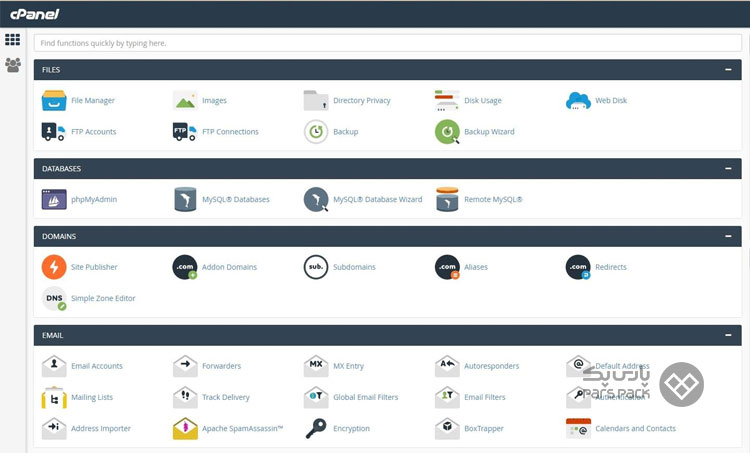The image size is (750, 453).
Task: Open the BoxTrapper envelope icon
Action: point(447,428)
